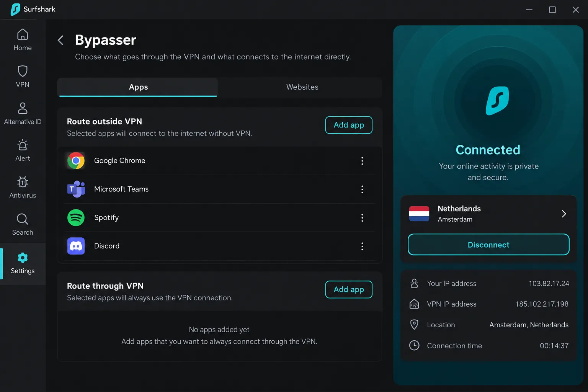The image size is (588, 392).
Task: Click the IP value 103.82.17.24
Action: [x=549, y=283]
